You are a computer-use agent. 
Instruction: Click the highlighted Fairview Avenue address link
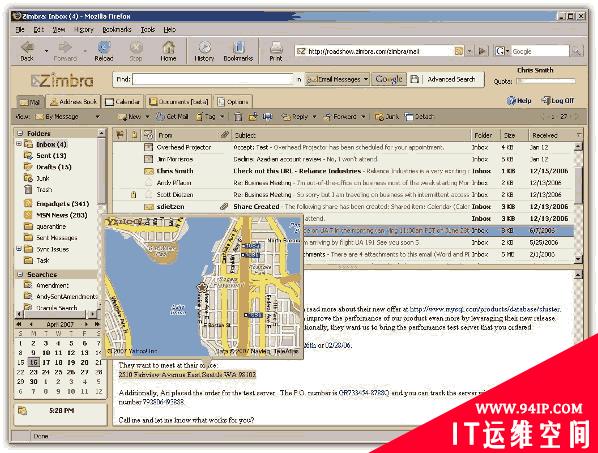pyautogui.click(x=187, y=374)
